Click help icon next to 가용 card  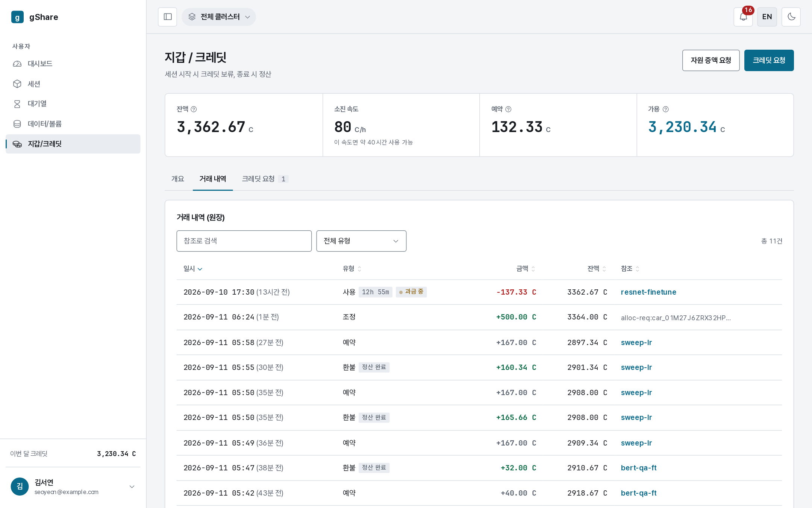pos(665,109)
